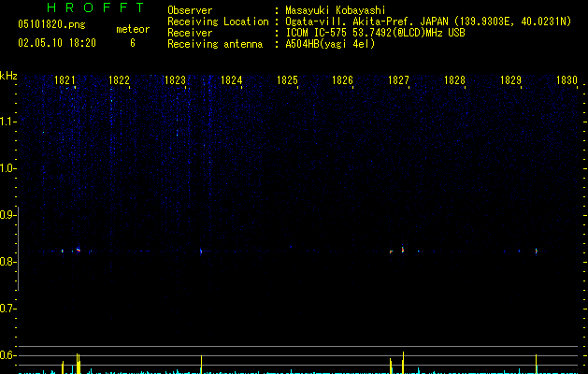This screenshot has width=588, height=374.
Task: Select the Ogata-vill. Akita-Pref. JAPAN location text
Action: [428, 22]
